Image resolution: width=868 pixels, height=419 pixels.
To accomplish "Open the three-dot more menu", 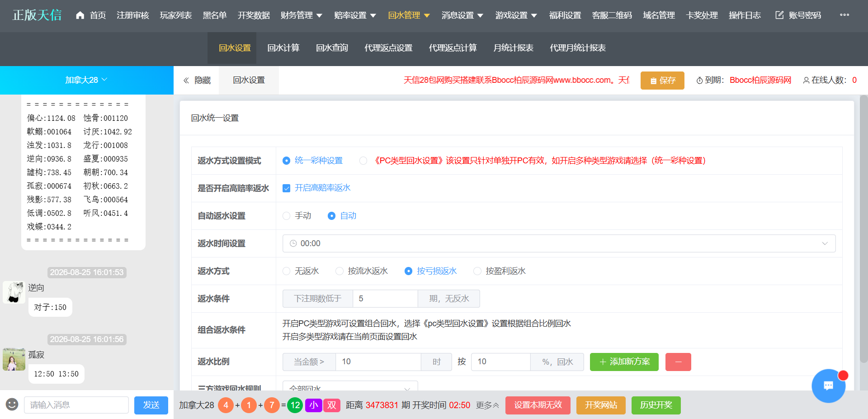I will point(844,15).
